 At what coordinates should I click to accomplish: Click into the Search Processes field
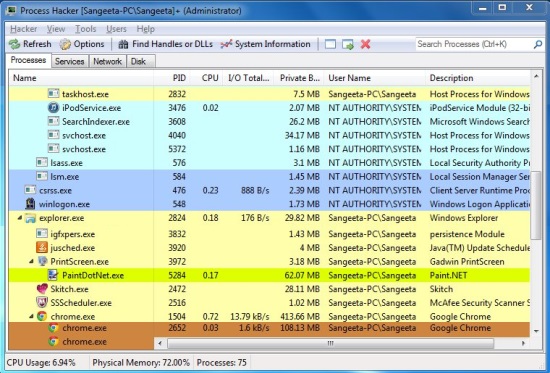[x=474, y=44]
